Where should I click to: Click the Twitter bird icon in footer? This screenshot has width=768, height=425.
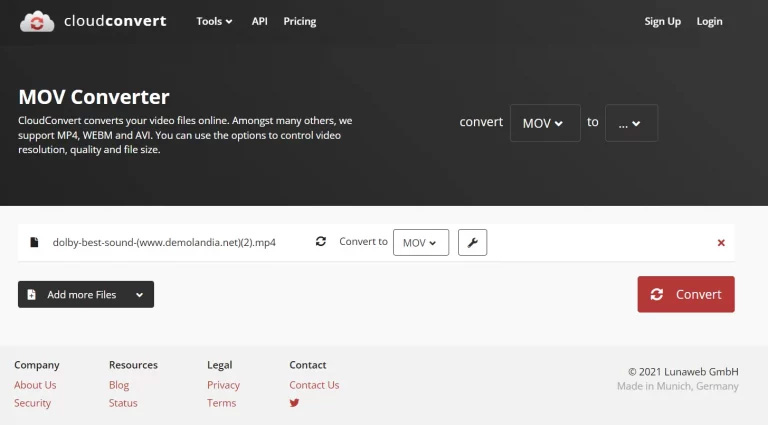295,403
